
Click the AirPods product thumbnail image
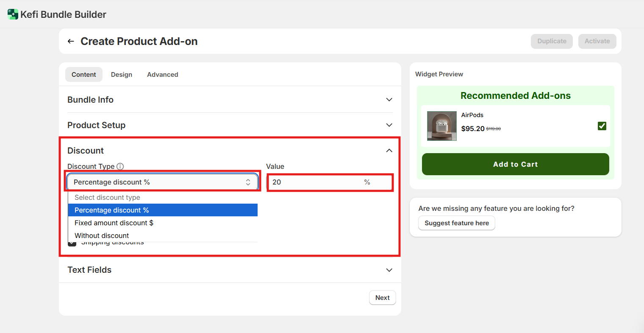[441, 126]
